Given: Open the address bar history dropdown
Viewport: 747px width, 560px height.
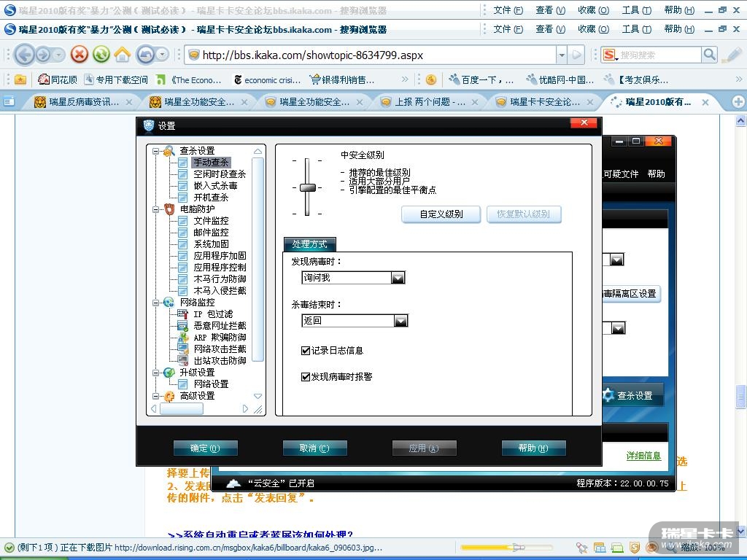Looking at the screenshot, I should (x=562, y=55).
